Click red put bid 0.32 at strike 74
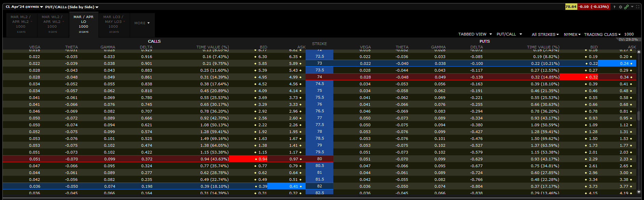 tap(579, 77)
